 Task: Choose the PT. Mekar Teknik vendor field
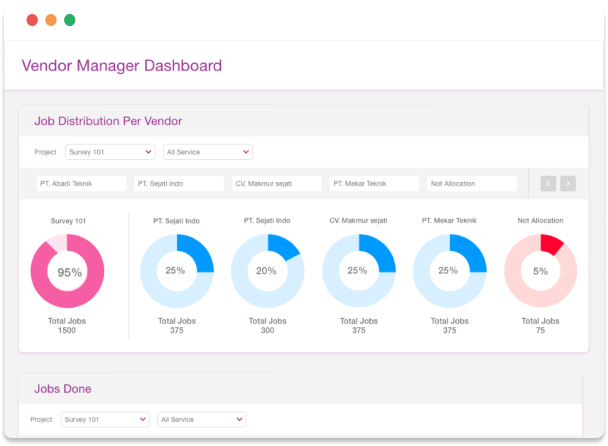click(x=374, y=184)
